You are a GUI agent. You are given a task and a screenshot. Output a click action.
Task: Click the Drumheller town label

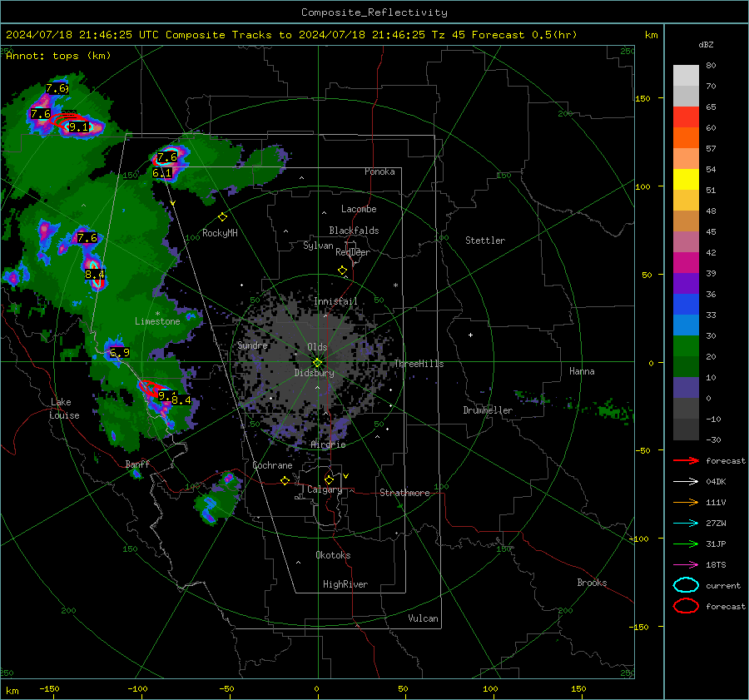pos(488,410)
